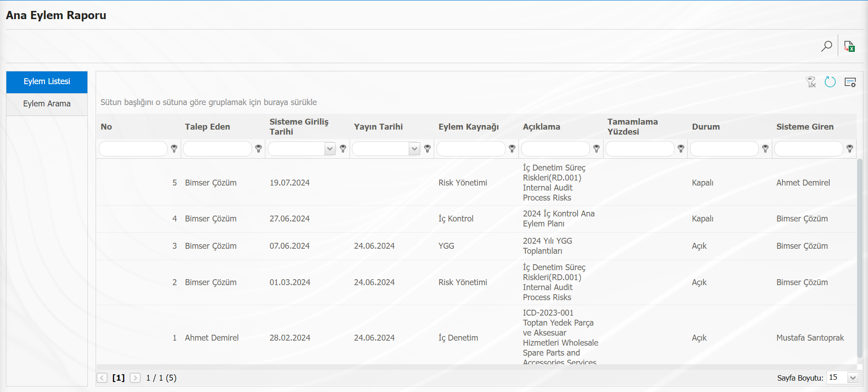Click YGG source cell
This screenshot has width=868, height=392.
pyautogui.click(x=447, y=246)
